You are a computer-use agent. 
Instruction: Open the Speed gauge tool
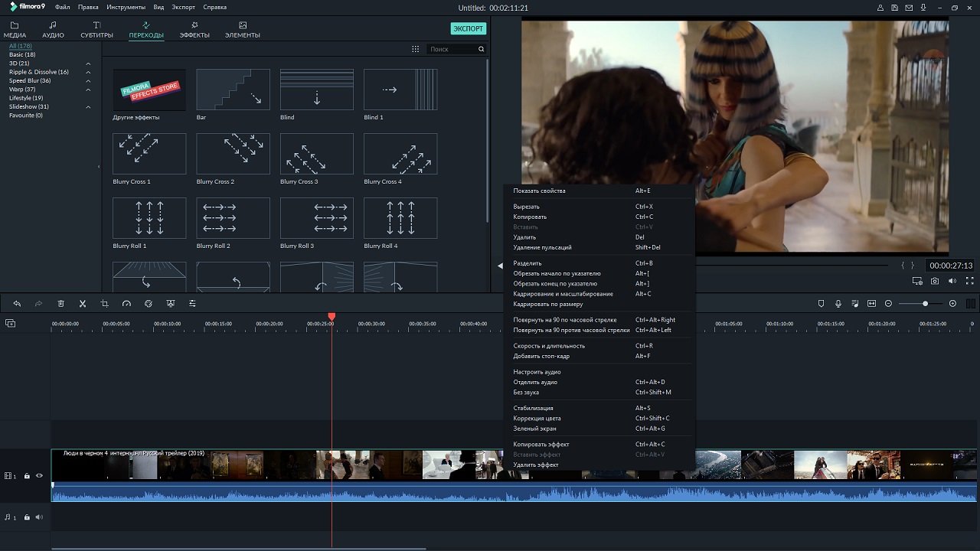[126, 304]
